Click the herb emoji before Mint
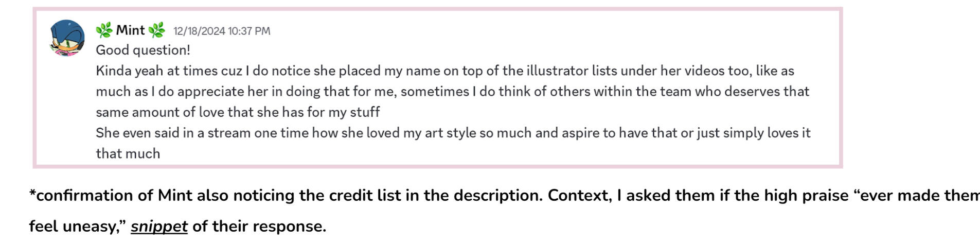The height and width of the screenshot is (242, 980). pos(104,30)
